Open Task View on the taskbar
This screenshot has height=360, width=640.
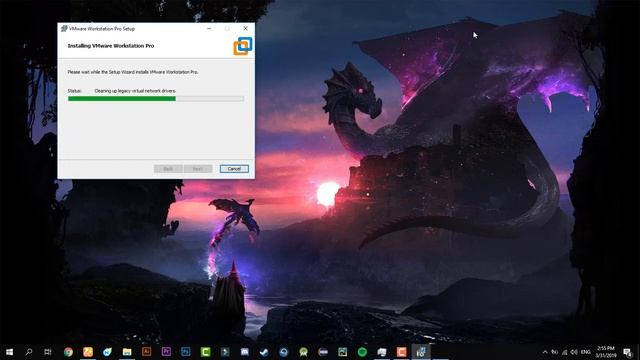pyautogui.click(x=48, y=352)
